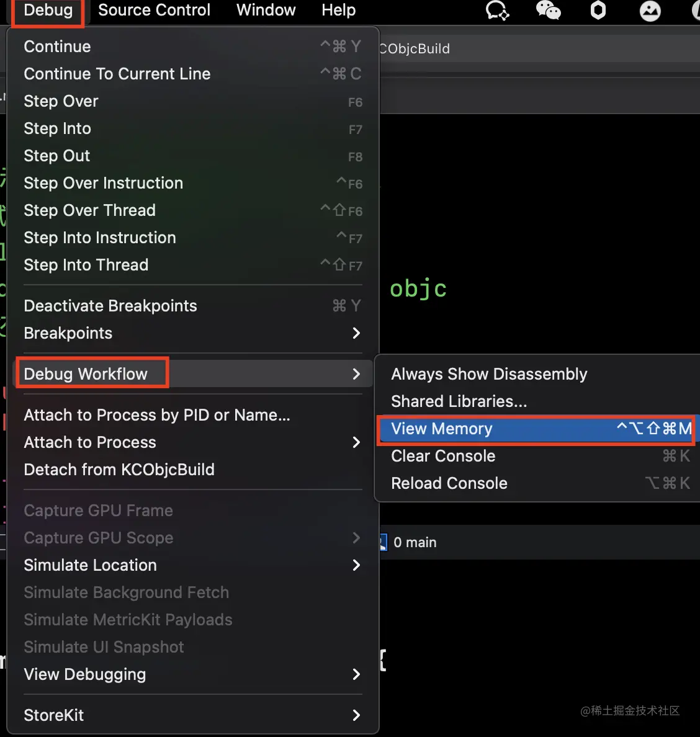Choose Detach from KCObjcBuild

tap(193, 470)
